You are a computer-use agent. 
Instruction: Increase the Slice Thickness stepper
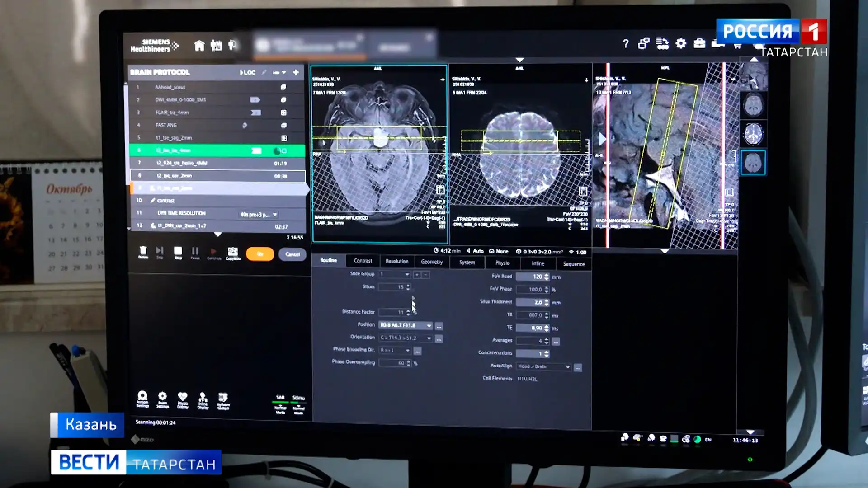[x=547, y=300]
